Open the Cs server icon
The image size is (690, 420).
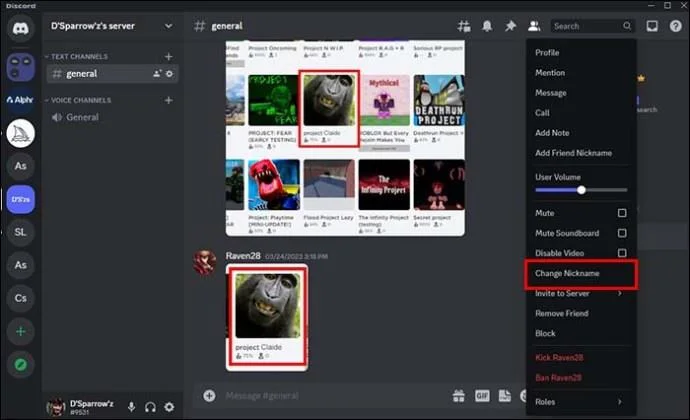point(20,298)
